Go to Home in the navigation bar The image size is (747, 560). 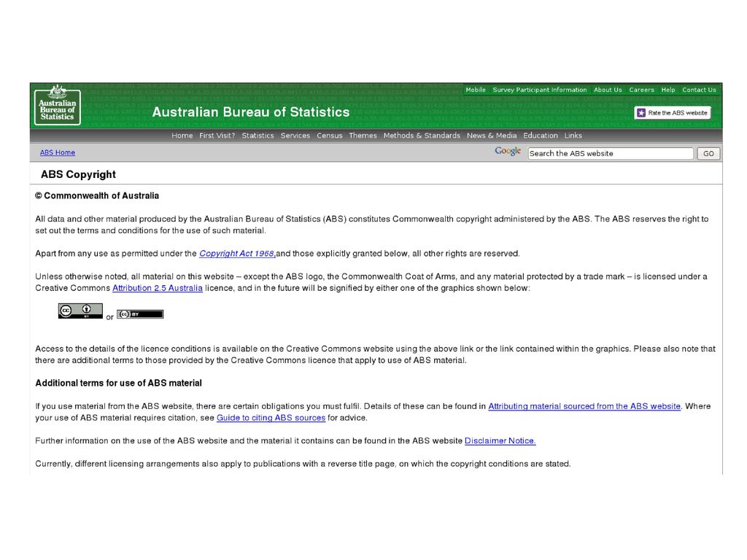tap(182, 136)
